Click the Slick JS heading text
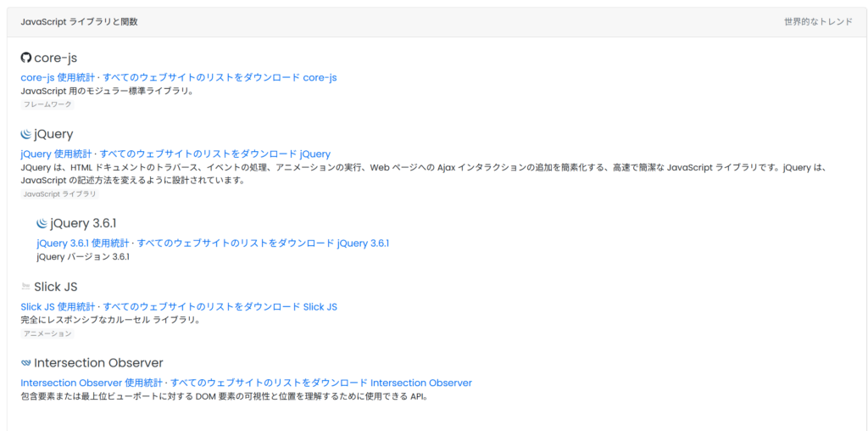This screenshot has width=868, height=431. 56,287
